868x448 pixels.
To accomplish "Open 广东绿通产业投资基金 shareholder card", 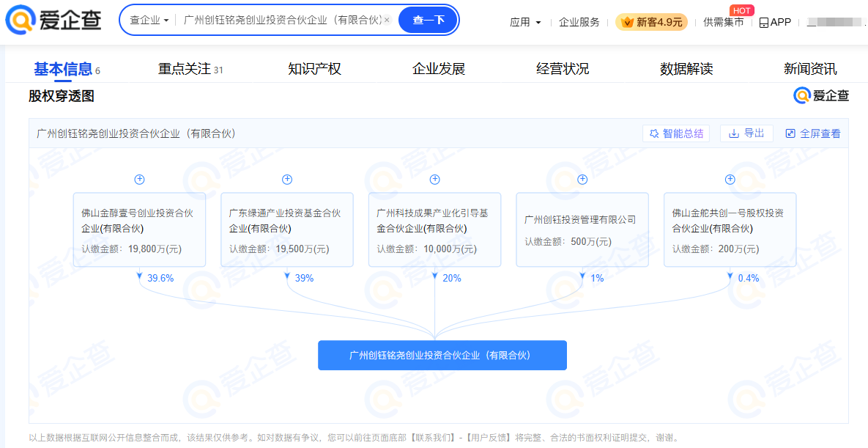I will [286, 229].
